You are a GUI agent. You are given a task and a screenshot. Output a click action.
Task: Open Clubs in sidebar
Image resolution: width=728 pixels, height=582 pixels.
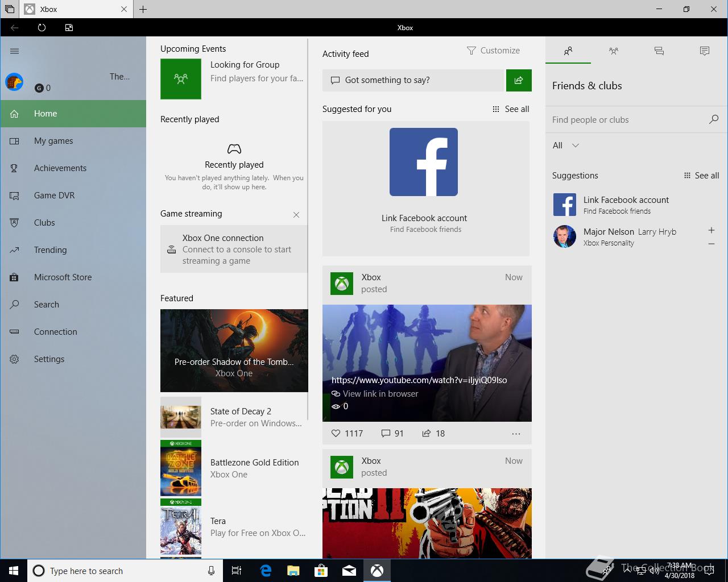pos(73,223)
